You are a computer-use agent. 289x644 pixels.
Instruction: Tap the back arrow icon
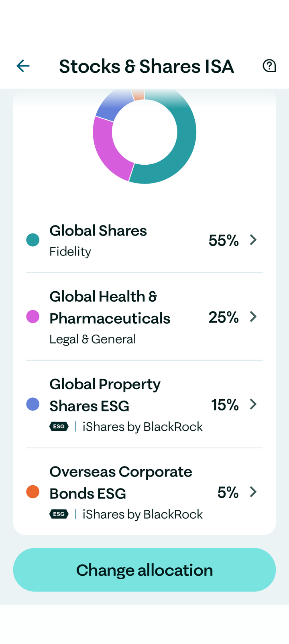click(23, 66)
